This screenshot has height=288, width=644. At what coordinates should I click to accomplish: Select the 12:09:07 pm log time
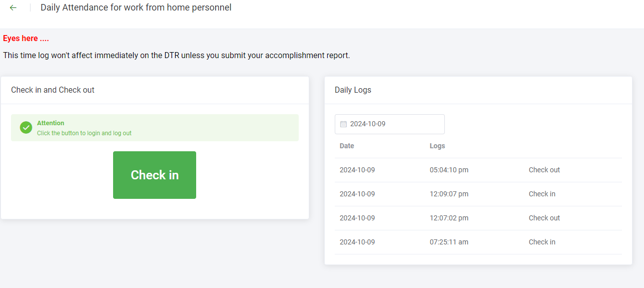pos(449,194)
